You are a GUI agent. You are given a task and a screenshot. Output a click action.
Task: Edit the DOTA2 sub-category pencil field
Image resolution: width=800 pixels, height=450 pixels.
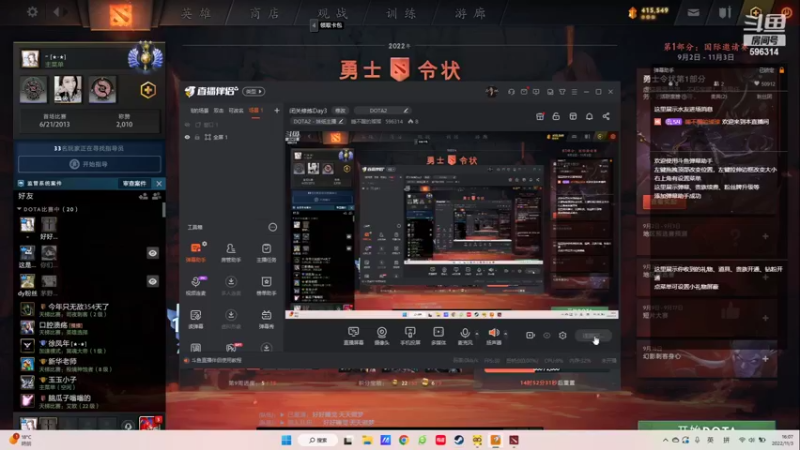tap(318, 121)
